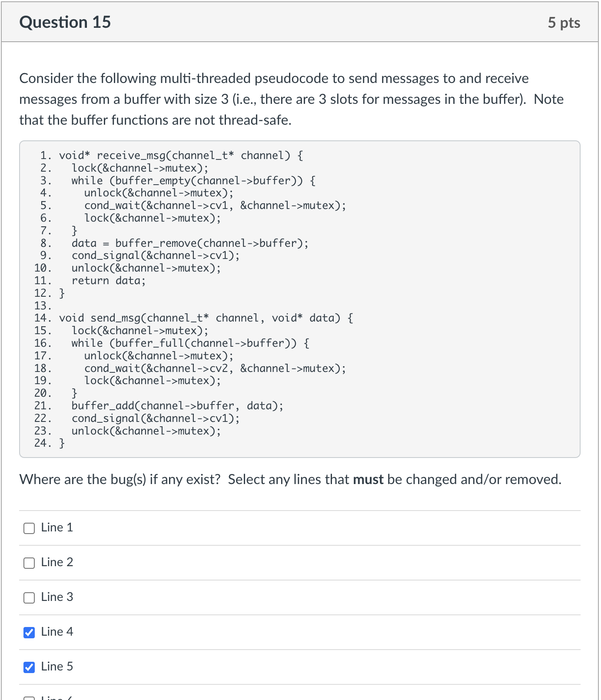This screenshot has width=601, height=700.
Task: Click the 5 pts label
Action: coord(564,23)
